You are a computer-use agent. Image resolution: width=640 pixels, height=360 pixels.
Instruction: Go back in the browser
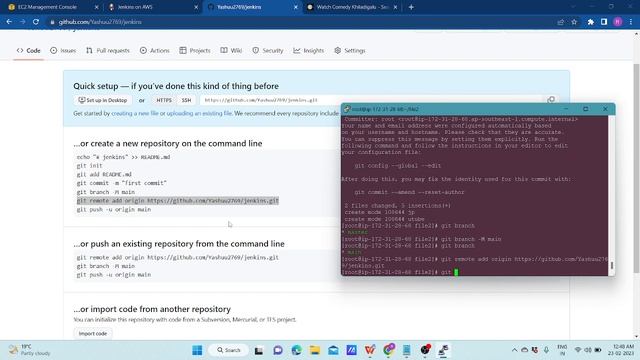pyautogui.click(x=9, y=22)
